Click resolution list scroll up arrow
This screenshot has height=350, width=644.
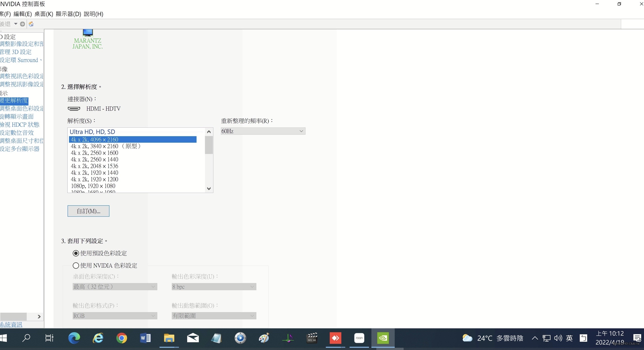coord(209,132)
